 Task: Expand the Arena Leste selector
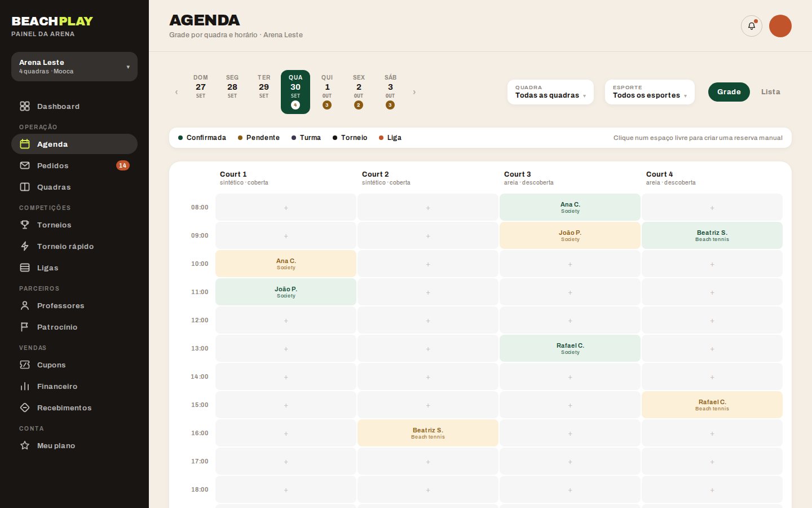[74, 67]
